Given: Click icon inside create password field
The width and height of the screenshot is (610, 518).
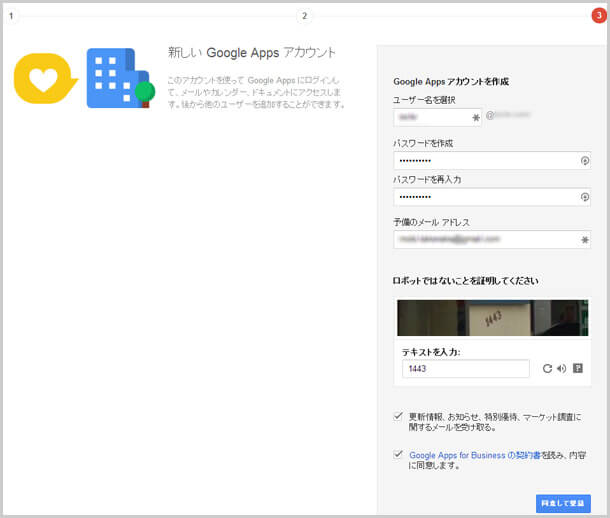Looking at the screenshot, I should [x=584, y=161].
